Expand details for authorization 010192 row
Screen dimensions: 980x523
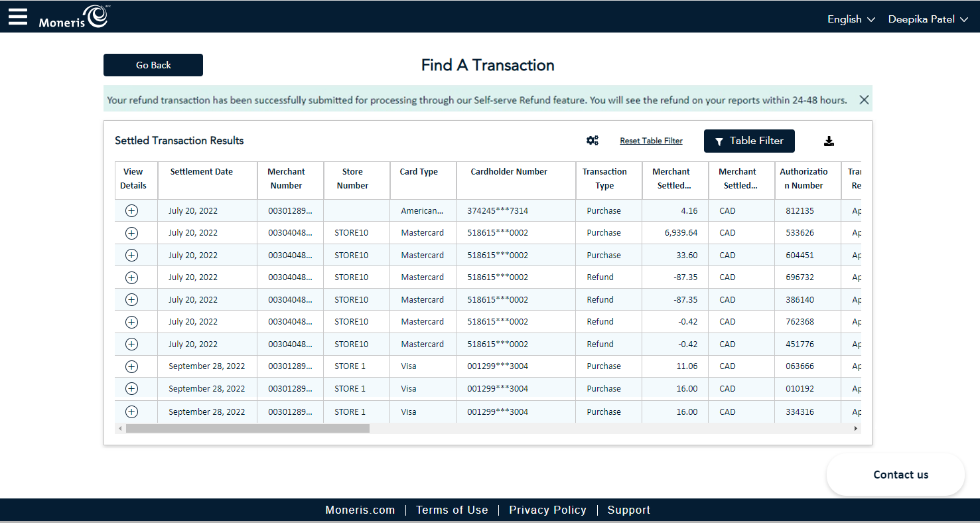click(131, 388)
